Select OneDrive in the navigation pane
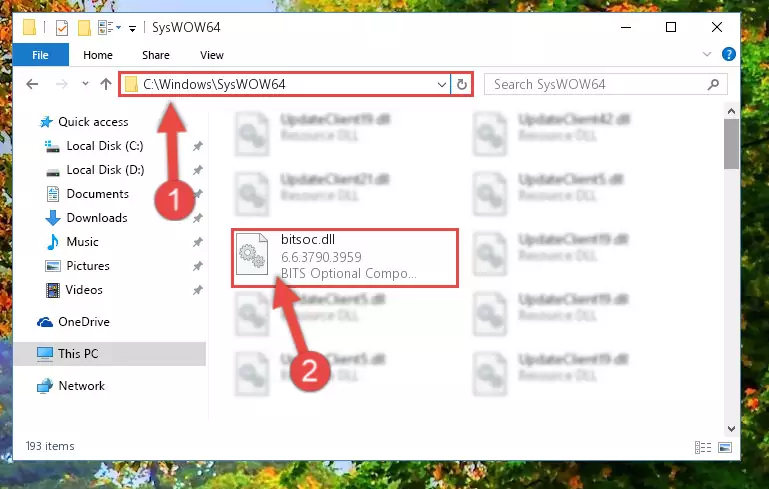 (83, 322)
